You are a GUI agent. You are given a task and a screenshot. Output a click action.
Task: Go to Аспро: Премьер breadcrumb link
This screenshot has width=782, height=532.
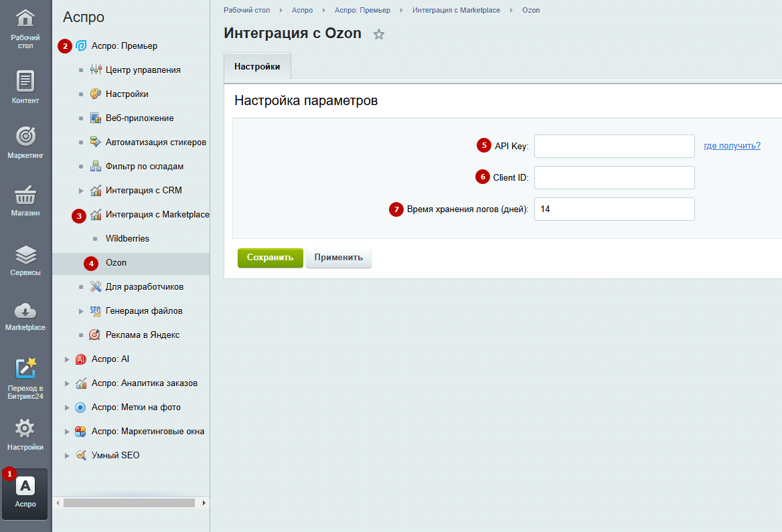pyautogui.click(x=363, y=10)
